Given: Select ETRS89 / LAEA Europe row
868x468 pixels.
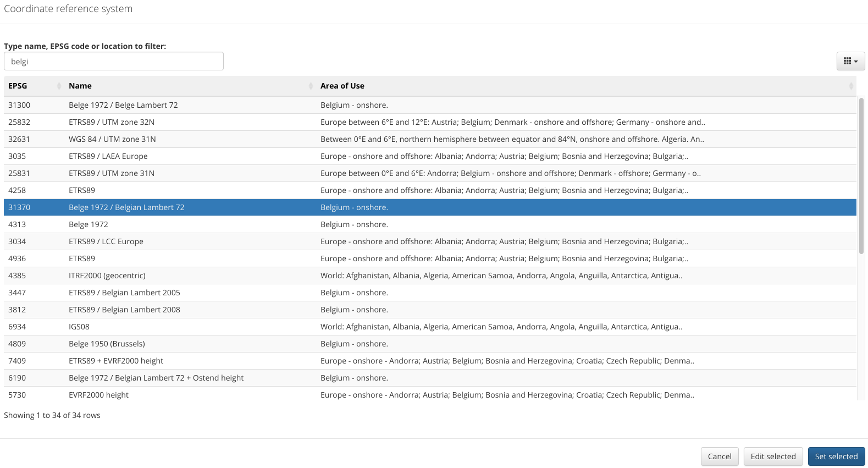Looking at the screenshot, I should 108,156.
